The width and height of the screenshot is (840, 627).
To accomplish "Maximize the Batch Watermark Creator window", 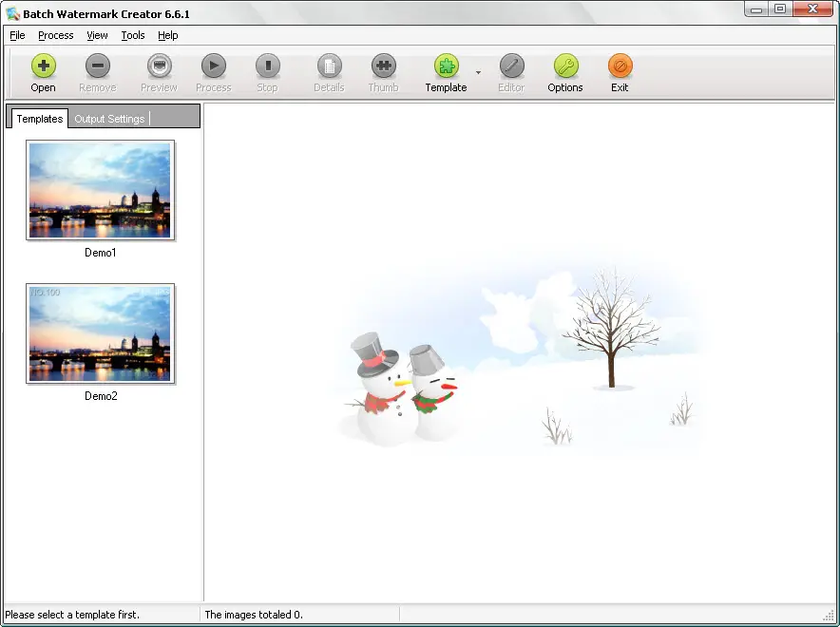I will click(780, 9).
